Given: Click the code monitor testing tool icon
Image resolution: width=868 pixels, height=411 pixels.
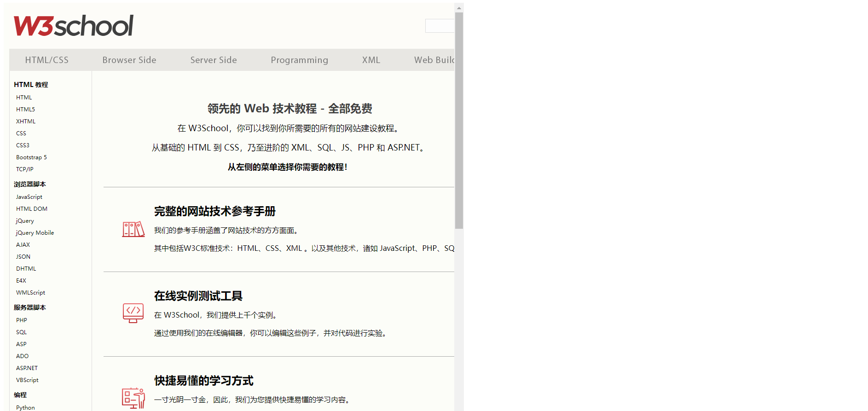Looking at the screenshot, I should click(133, 313).
